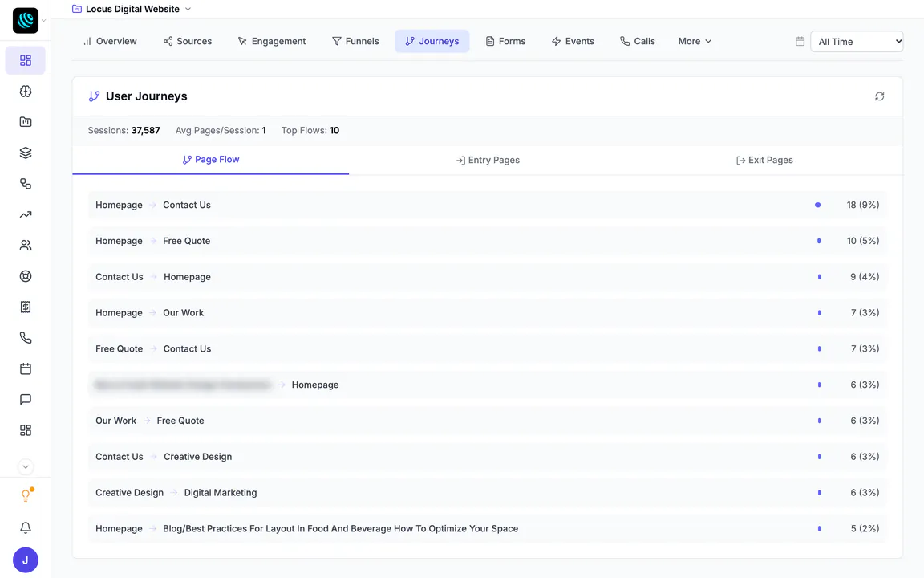Image resolution: width=924 pixels, height=578 pixels.
Task: Click the Avg Pages/Session stat
Action: [x=221, y=130]
